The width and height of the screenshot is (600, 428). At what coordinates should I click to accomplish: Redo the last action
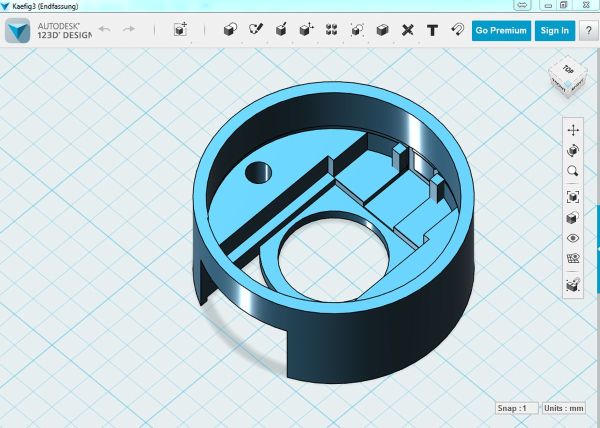tap(129, 29)
